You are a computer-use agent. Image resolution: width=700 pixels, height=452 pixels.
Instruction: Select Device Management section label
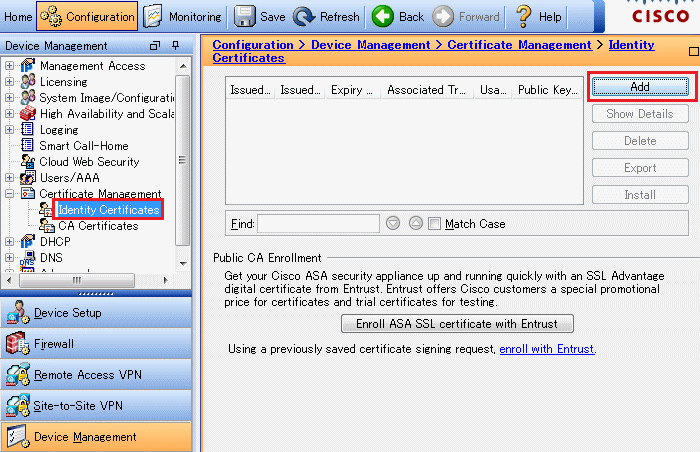(85, 437)
